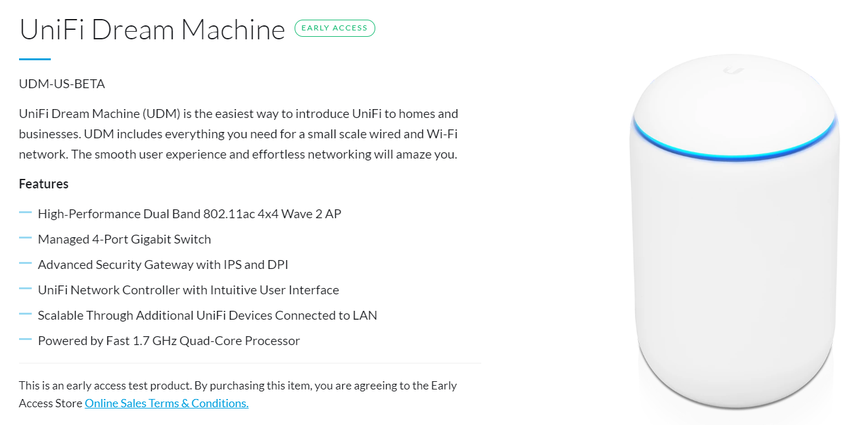Click the UDM-US-BETA model code

(62, 84)
